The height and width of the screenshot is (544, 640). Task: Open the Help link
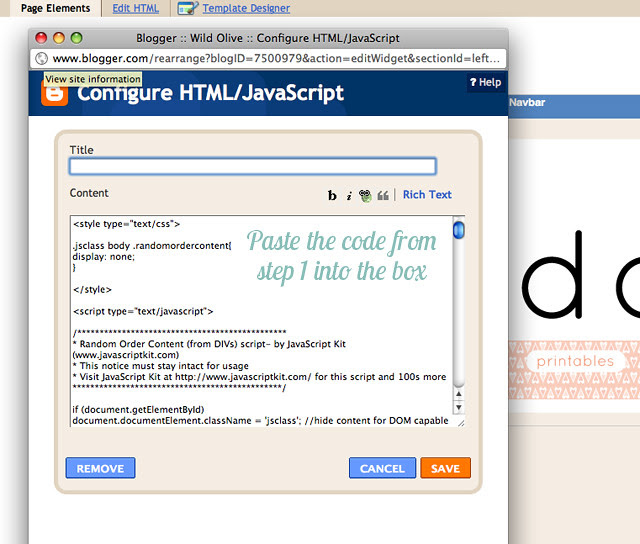(x=485, y=82)
